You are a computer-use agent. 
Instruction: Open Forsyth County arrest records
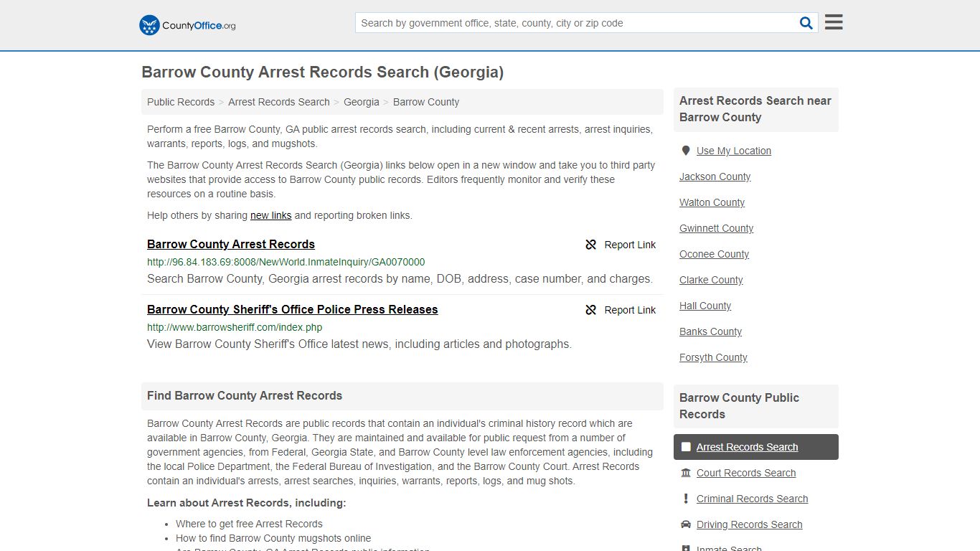[713, 357]
